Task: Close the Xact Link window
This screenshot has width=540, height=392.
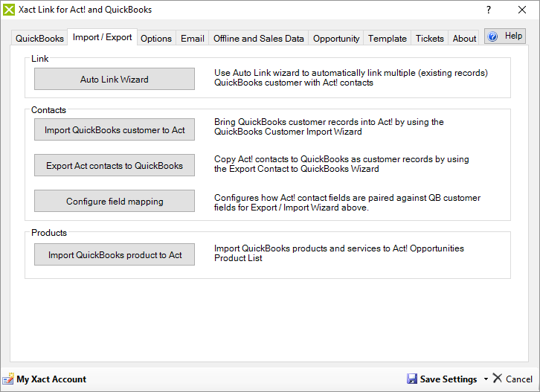Action: 522,10
